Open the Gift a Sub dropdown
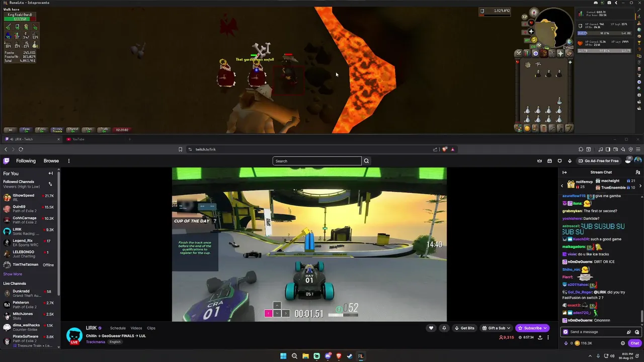 click(496, 328)
